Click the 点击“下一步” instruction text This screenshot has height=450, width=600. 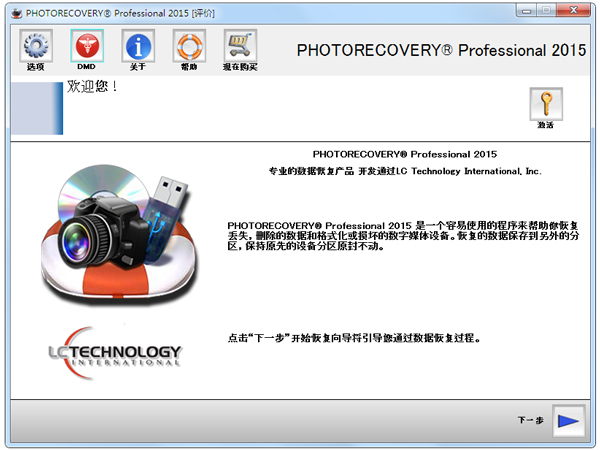coord(355,339)
